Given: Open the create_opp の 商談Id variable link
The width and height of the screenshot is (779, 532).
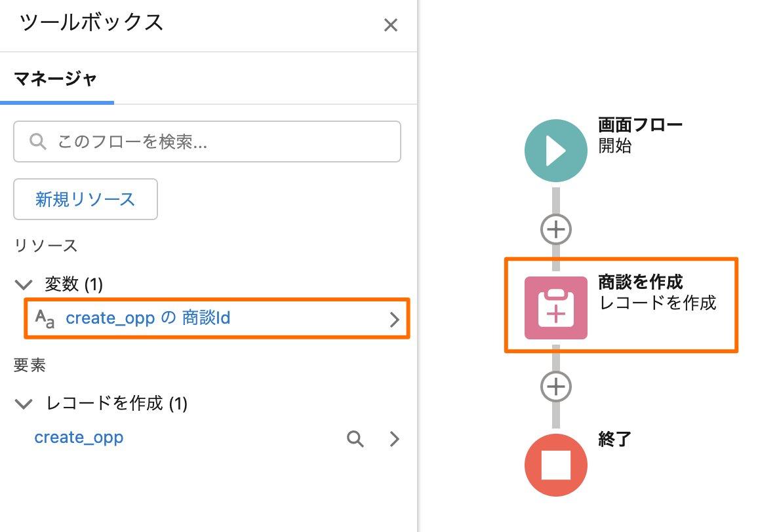Looking at the screenshot, I should (148, 318).
